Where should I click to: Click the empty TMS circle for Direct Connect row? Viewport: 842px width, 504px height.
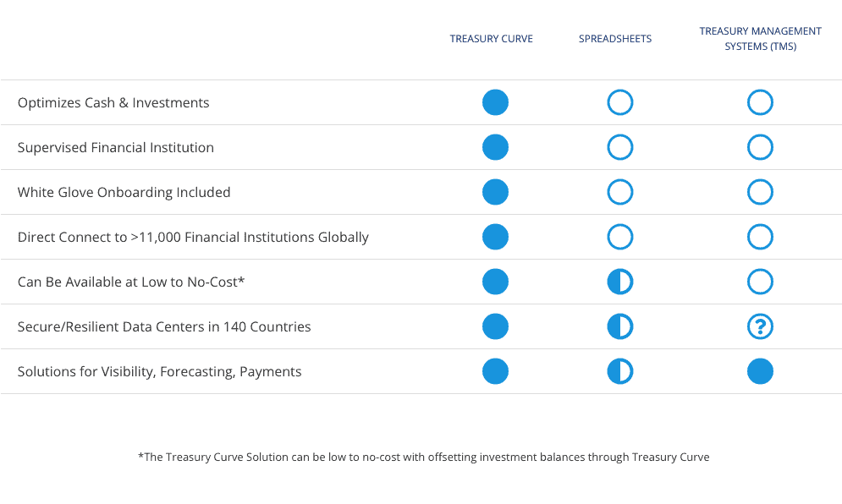[x=760, y=237]
